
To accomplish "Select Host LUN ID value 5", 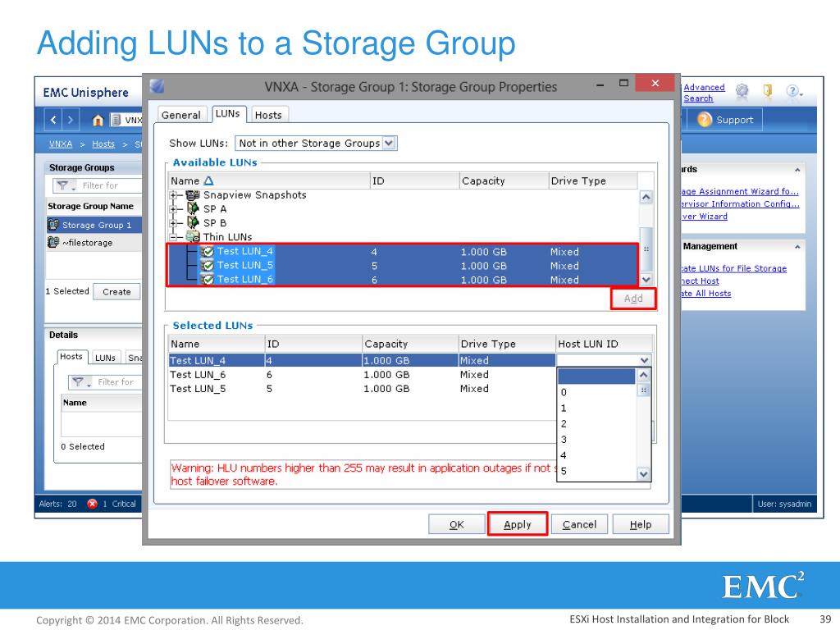I will [x=596, y=471].
